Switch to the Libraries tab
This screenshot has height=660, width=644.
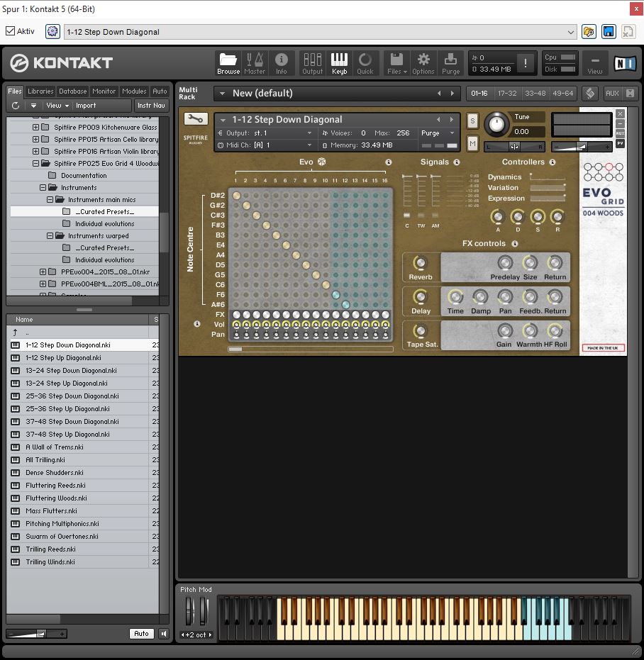pos(40,91)
